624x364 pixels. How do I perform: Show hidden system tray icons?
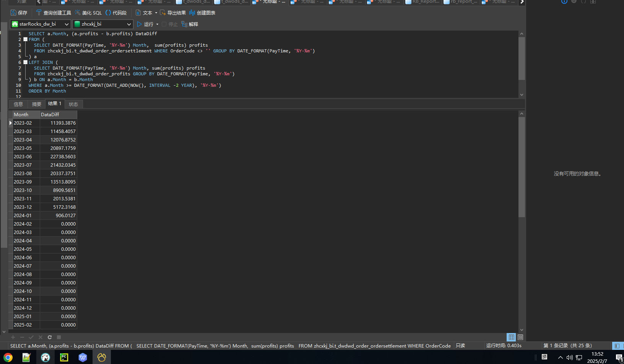561,357
